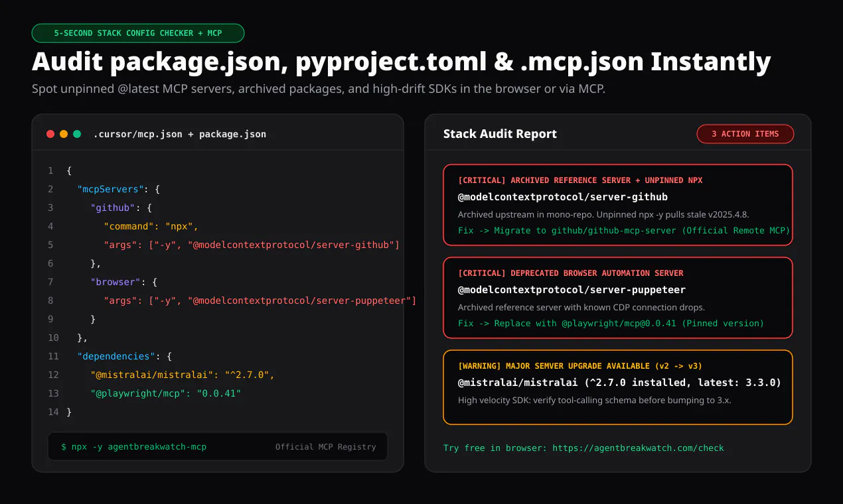Click the "MAJOR SEMVER UPGRADE AVAILABLE" warning label
843x504 pixels.
click(580, 366)
